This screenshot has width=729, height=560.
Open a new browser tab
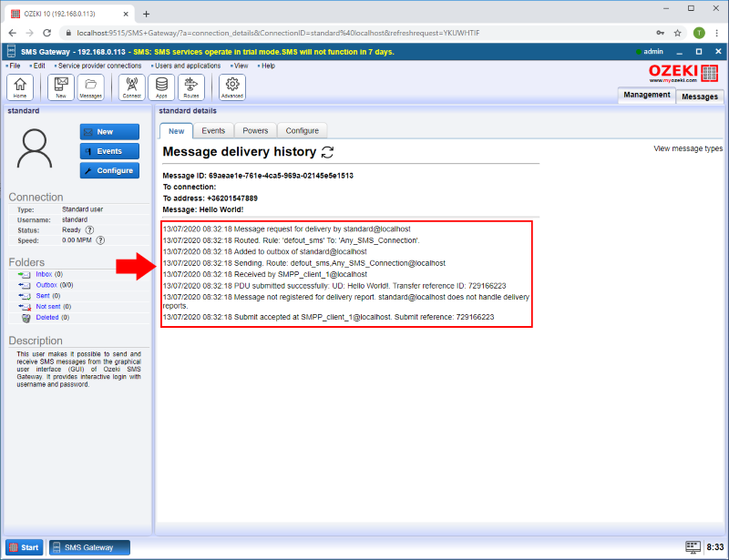click(146, 14)
